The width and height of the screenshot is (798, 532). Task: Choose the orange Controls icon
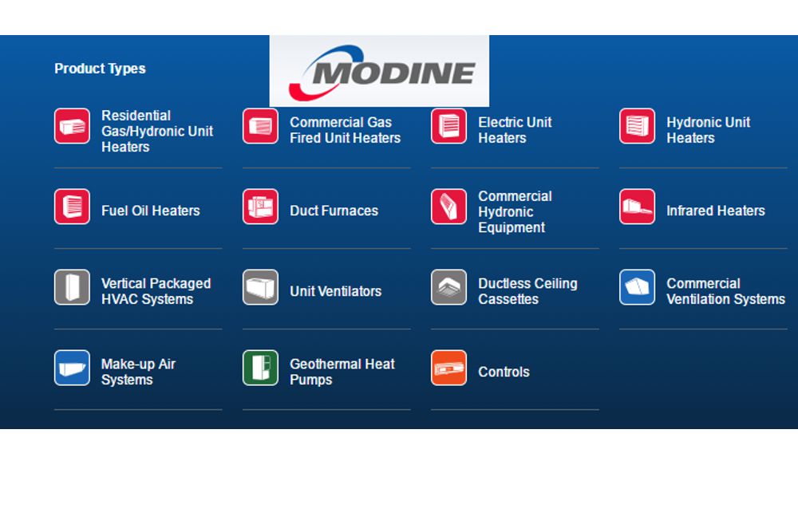pos(448,368)
